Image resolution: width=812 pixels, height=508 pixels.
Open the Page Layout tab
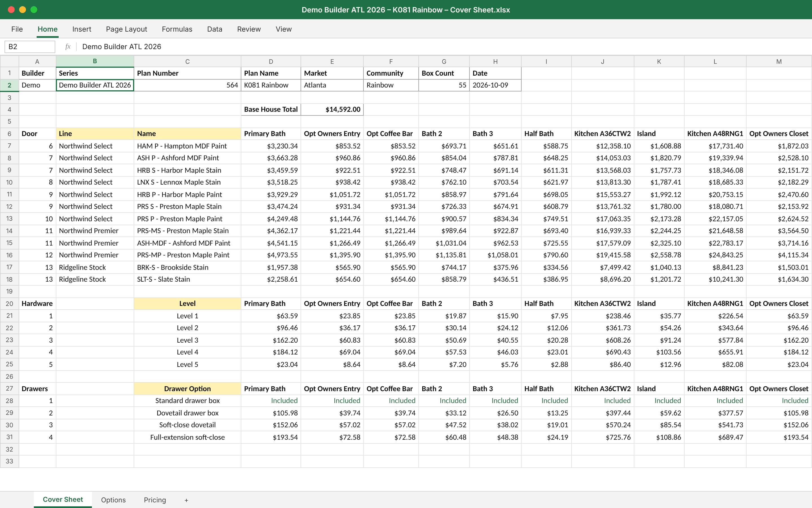coord(127,29)
